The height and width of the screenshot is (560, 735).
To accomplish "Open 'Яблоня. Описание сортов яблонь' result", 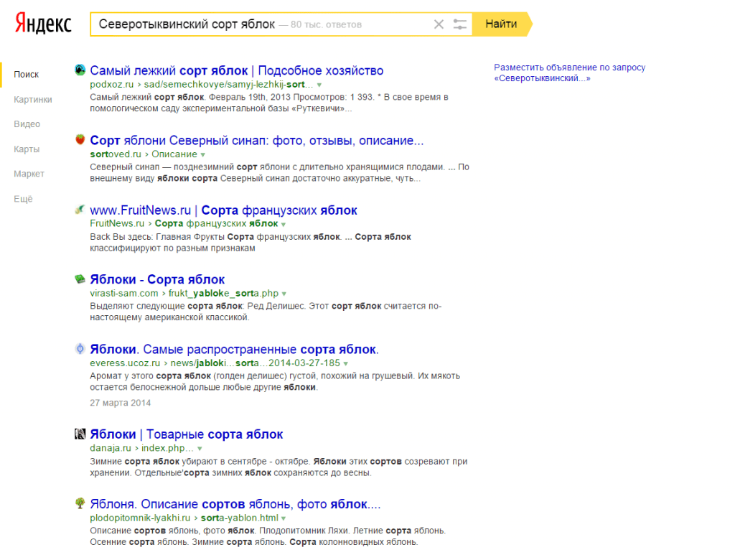I will coord(235,505).
